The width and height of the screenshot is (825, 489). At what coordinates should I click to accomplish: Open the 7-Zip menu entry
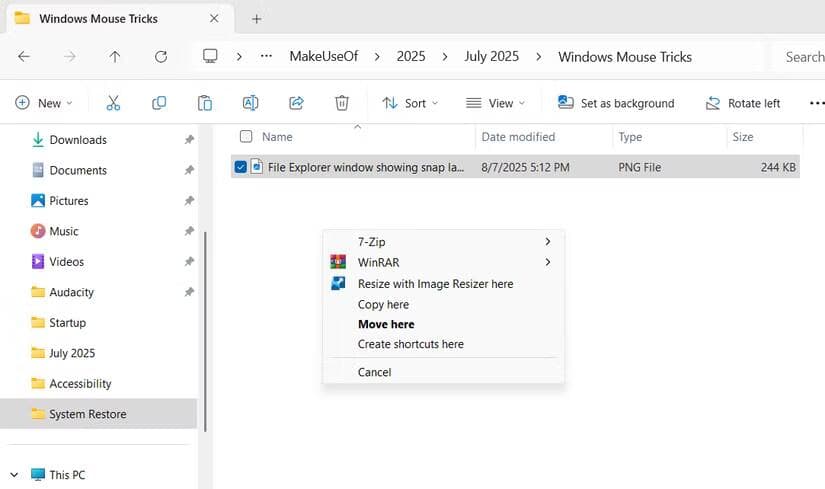444,242
